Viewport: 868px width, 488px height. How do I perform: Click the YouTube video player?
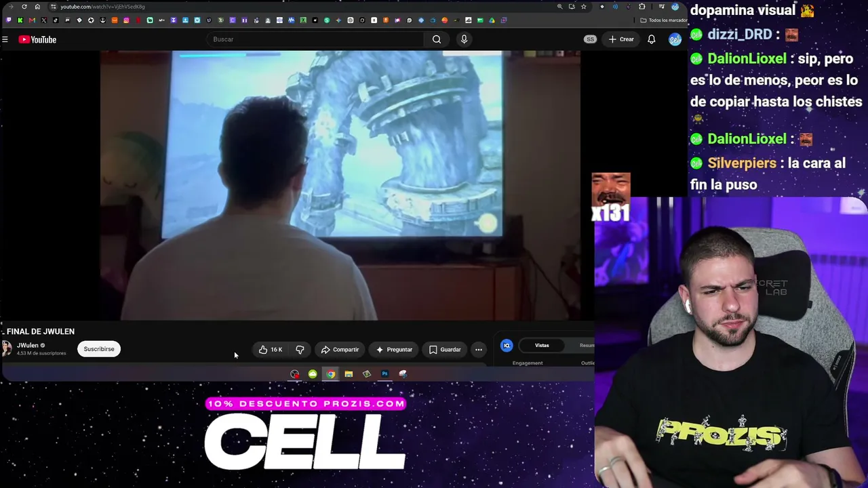tap(340, 184)
